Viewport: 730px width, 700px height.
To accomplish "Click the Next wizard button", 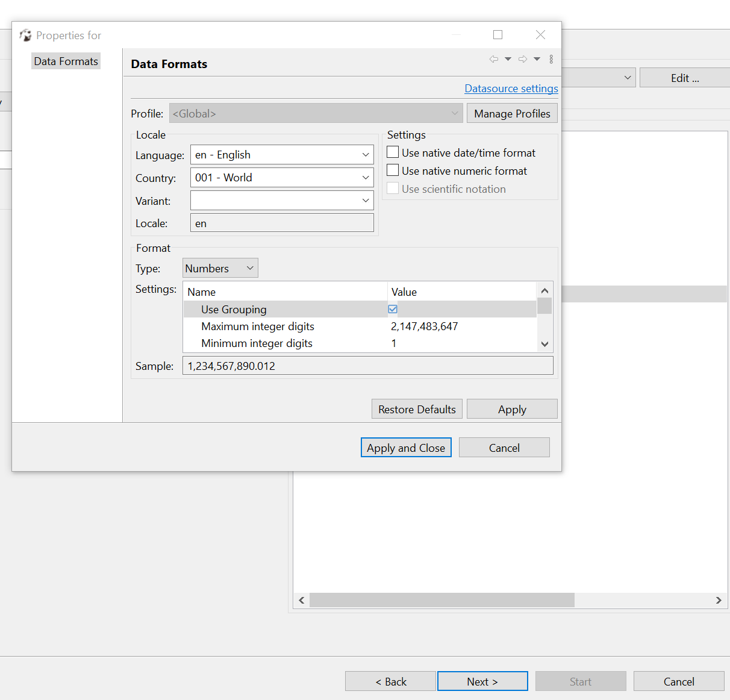I will click(482, 681).
